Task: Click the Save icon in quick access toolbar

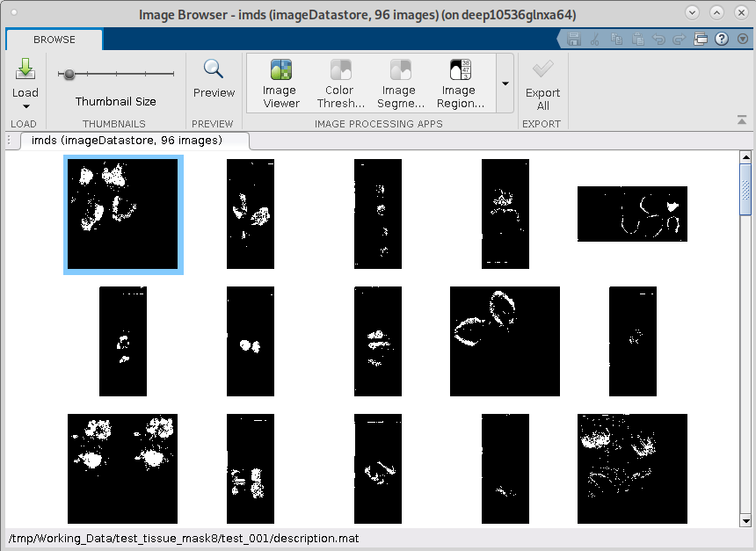Action: point(574,39)
